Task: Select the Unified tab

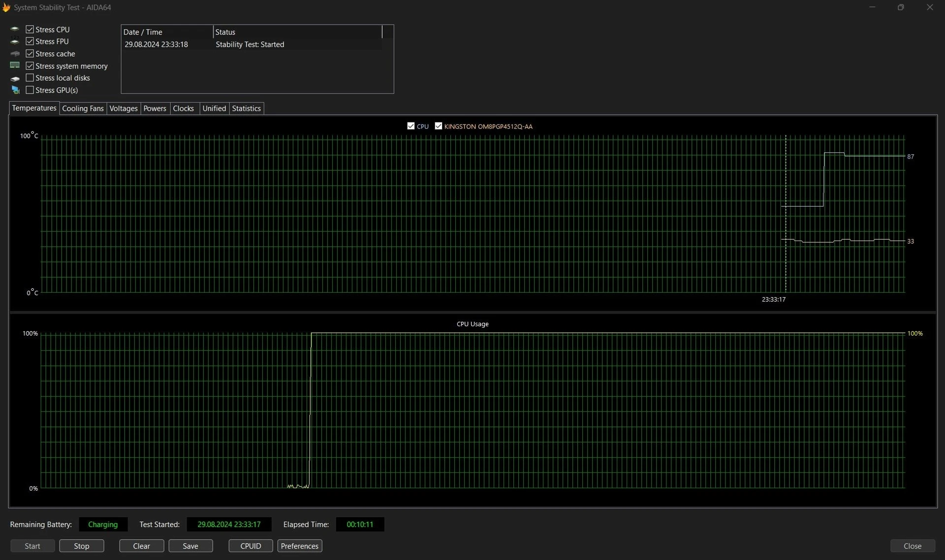Action: pyautogui.click(x=214, y=108)
